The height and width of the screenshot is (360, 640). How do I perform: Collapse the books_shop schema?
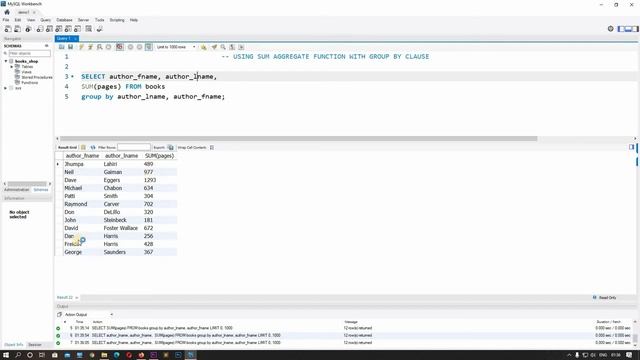coord(6,61)
